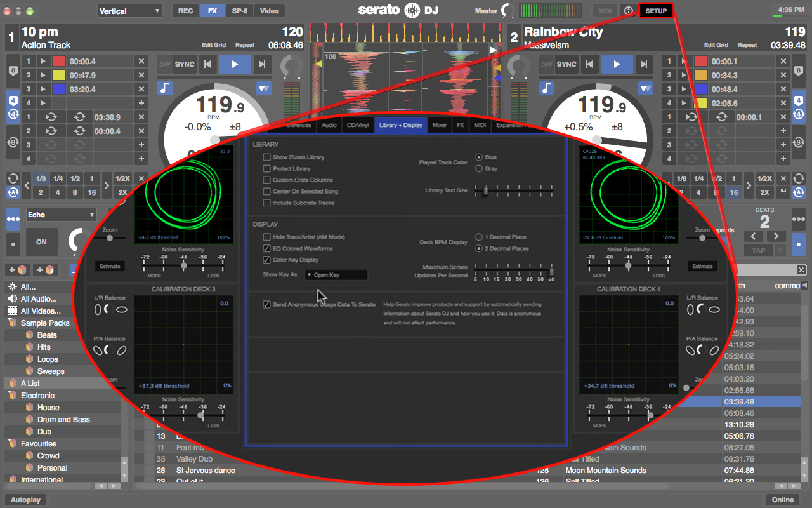Uncheck EQ Colored Waveforms option
The image size is (812, 508).
(x=267, y=249)
